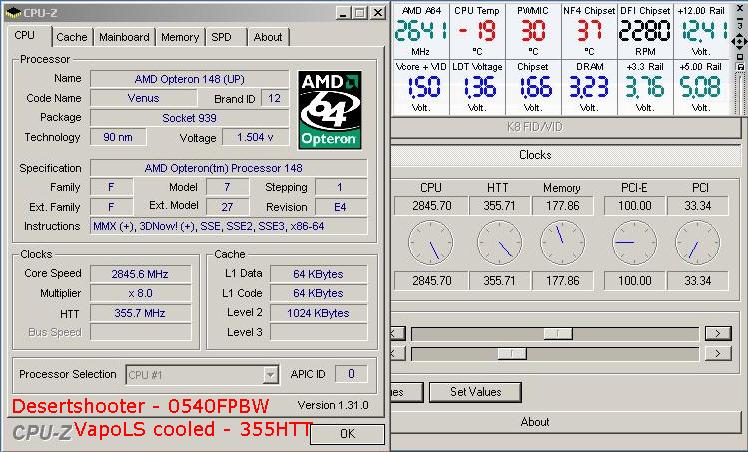This screenshot has width=748, height=452.
Task: Click the CPU clock dial gauge
Action: pos(431,243)
